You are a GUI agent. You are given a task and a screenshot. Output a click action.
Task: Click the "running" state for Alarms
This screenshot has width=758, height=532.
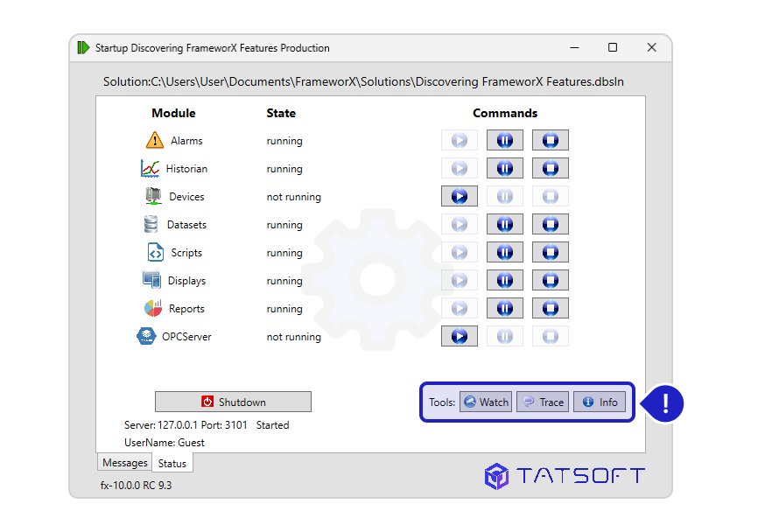coord(284,141)
